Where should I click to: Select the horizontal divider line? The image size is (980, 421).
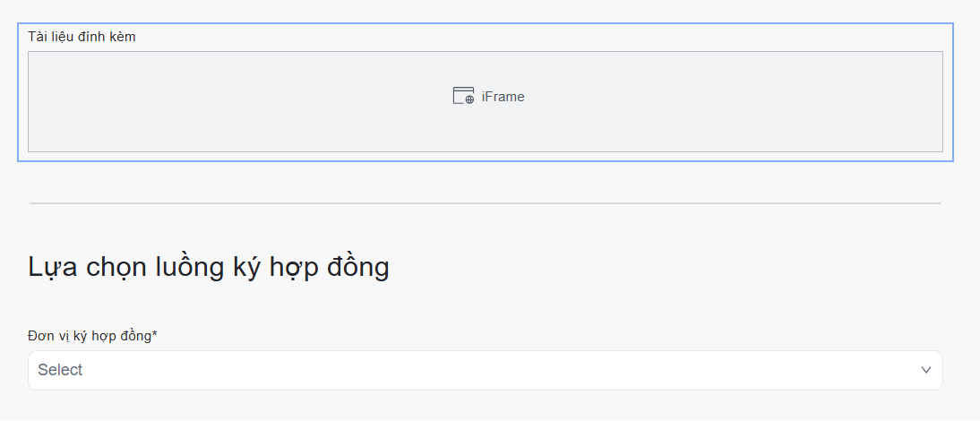[485, 203]
